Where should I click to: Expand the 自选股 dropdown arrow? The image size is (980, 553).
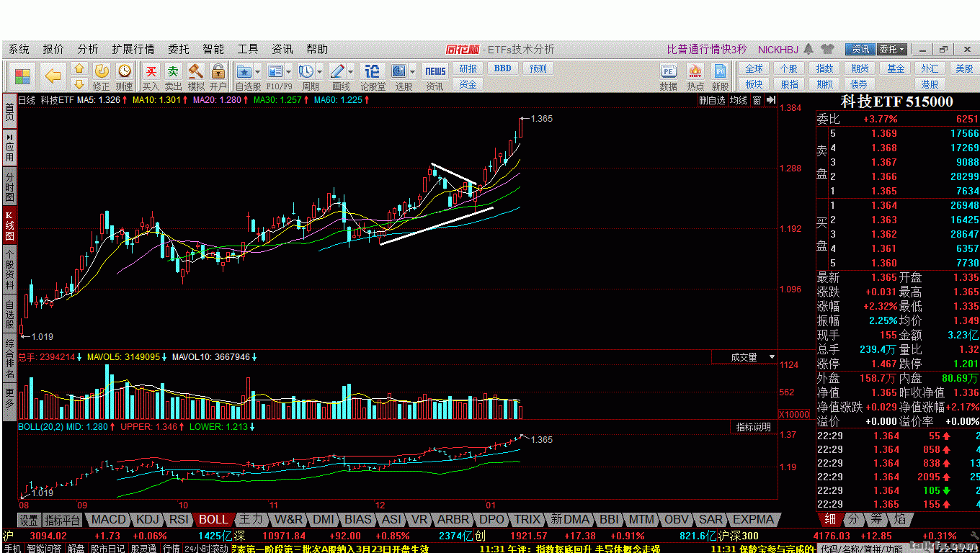[257, 71]
